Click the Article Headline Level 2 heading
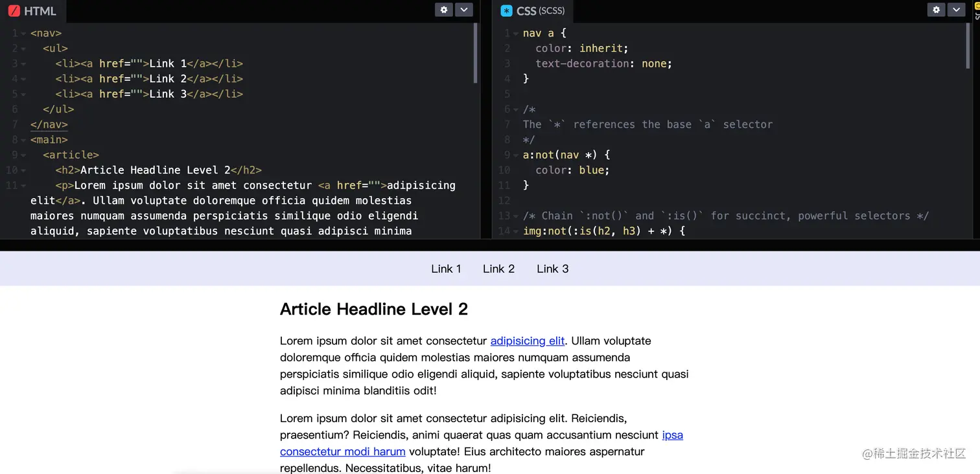This screenshot has height=474, width=980. 374,310
